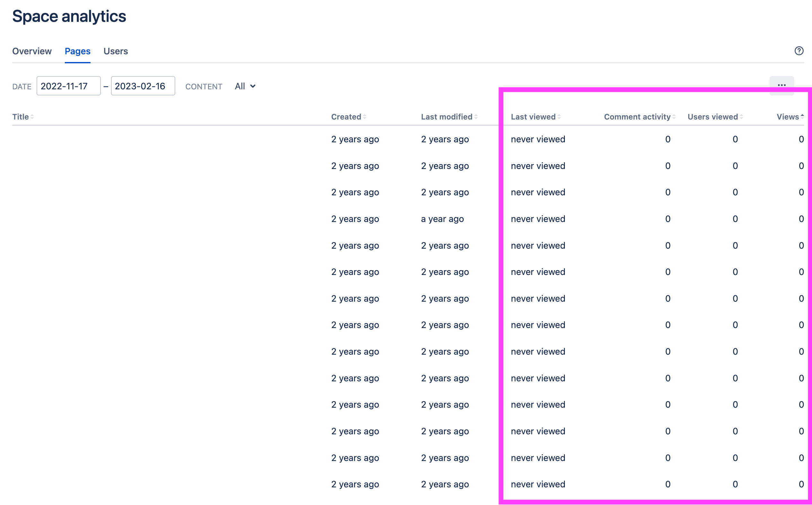Switch to the Overview tab
This screenshot has width=812, height=505.
click(x=32, y=51)
